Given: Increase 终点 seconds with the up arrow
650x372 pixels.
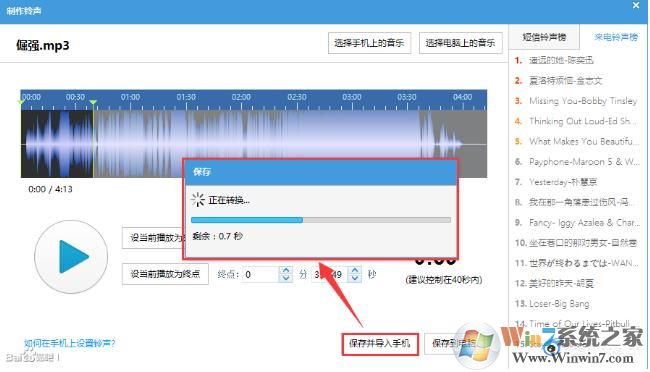Looking at the screenshot, I should coord(355,270).
